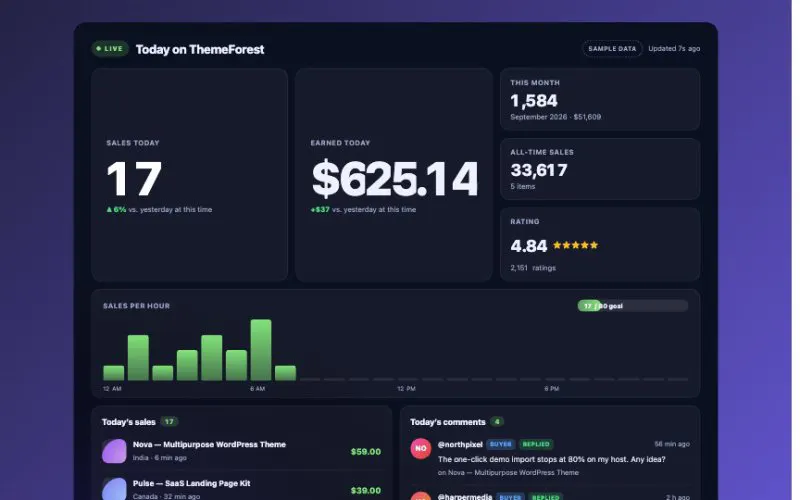
Task: Click the '56 min ago' comment timestamp
Action: (x=672, y=444)
